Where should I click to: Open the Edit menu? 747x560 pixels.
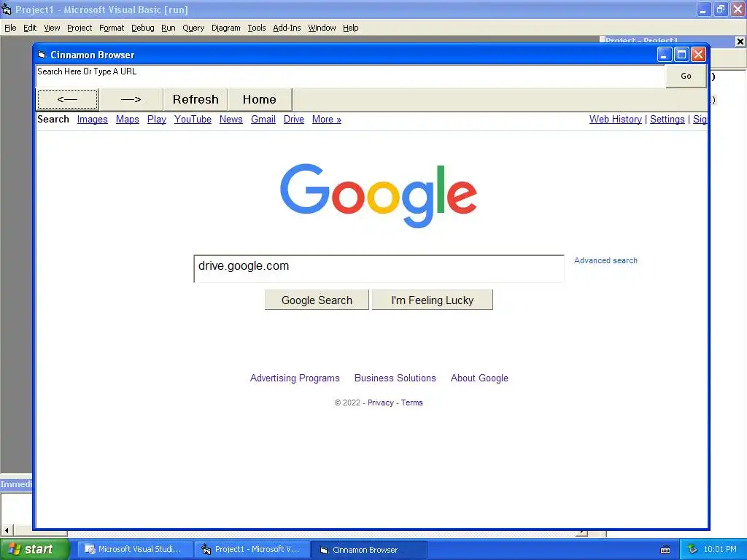[x=30, y=28]
